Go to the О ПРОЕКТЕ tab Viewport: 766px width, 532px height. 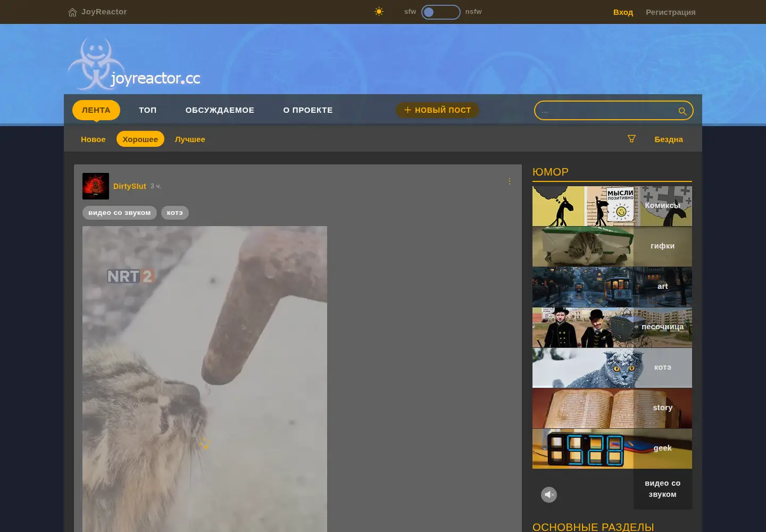coord(308,110)
